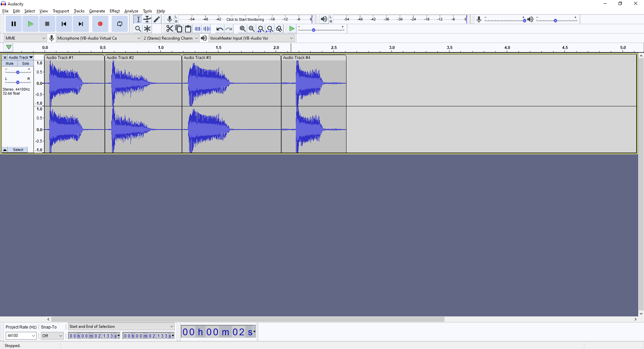Screen dimensions: 644x349
Task: Click the track gain slider knob
Action: 18,72
